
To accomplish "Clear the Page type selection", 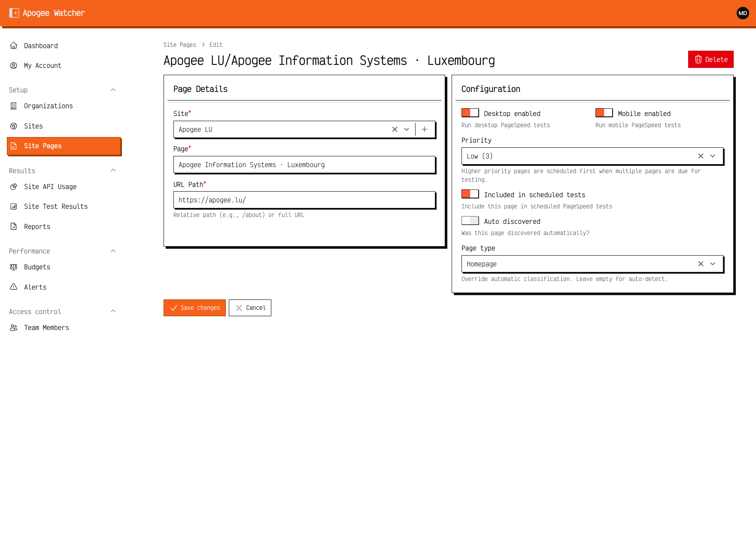I will (701, 264).
